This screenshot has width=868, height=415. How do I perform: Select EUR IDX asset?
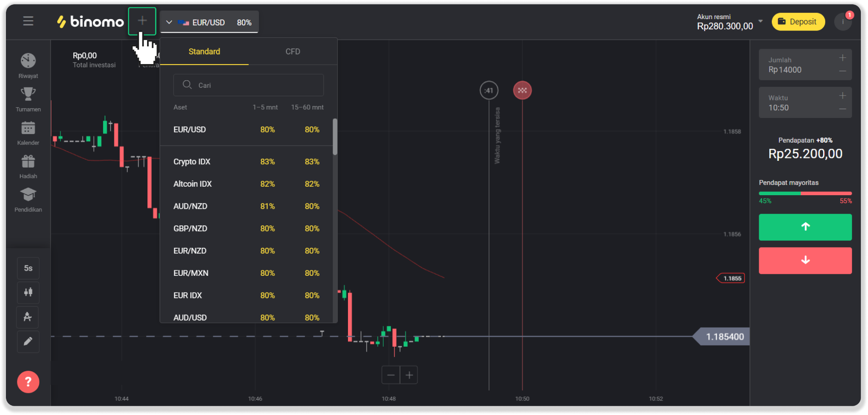pos(246,295)
